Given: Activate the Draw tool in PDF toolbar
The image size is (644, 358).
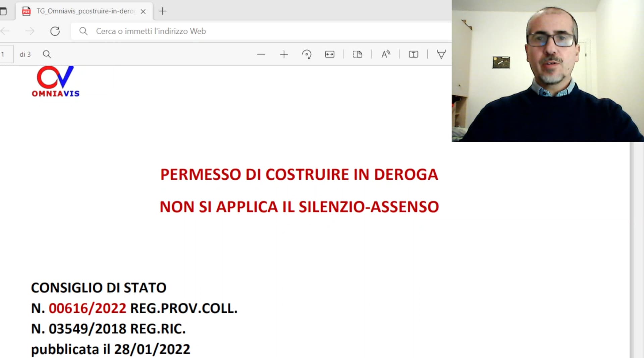Looking at the screenshot, I should (441, 54).
